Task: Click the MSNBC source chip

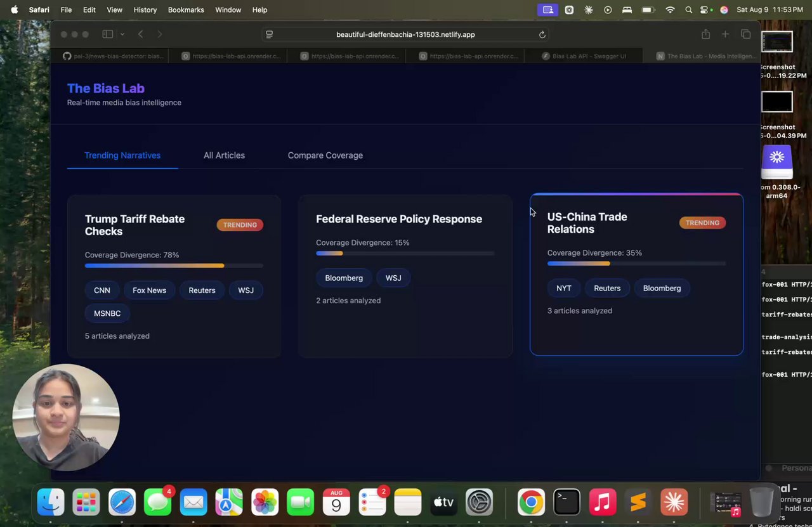Action: [x=107, y=313]
